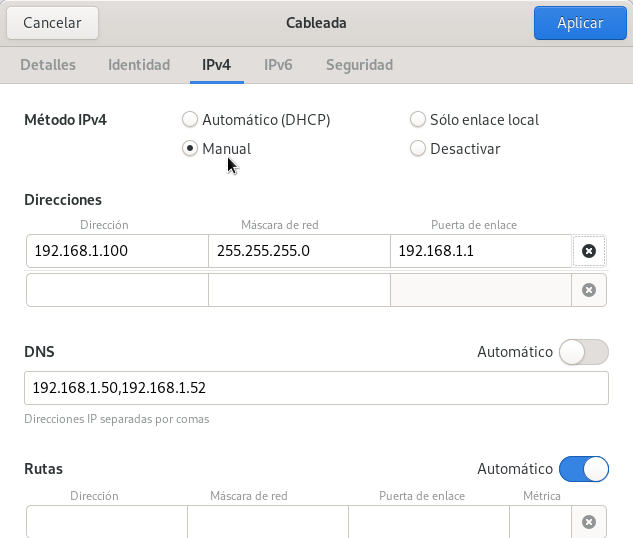Click the Rutas Métrica field
This screenshot has width=633, height=538.
(x=541, y=522)
